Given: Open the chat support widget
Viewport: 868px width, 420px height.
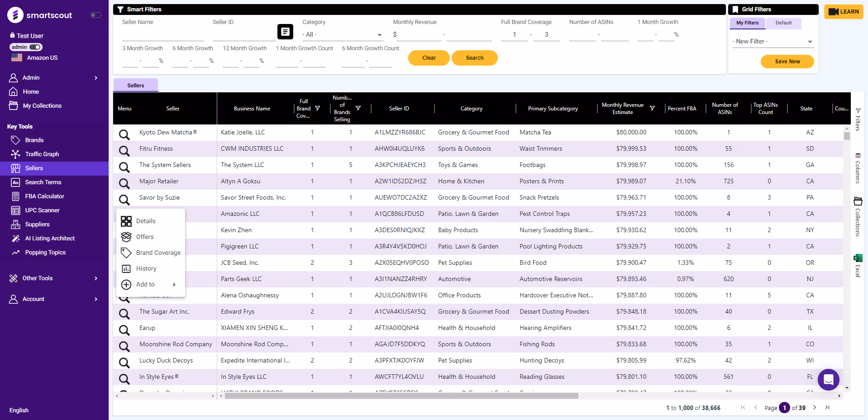Looking at the screenshot, I should pos(829,380).
